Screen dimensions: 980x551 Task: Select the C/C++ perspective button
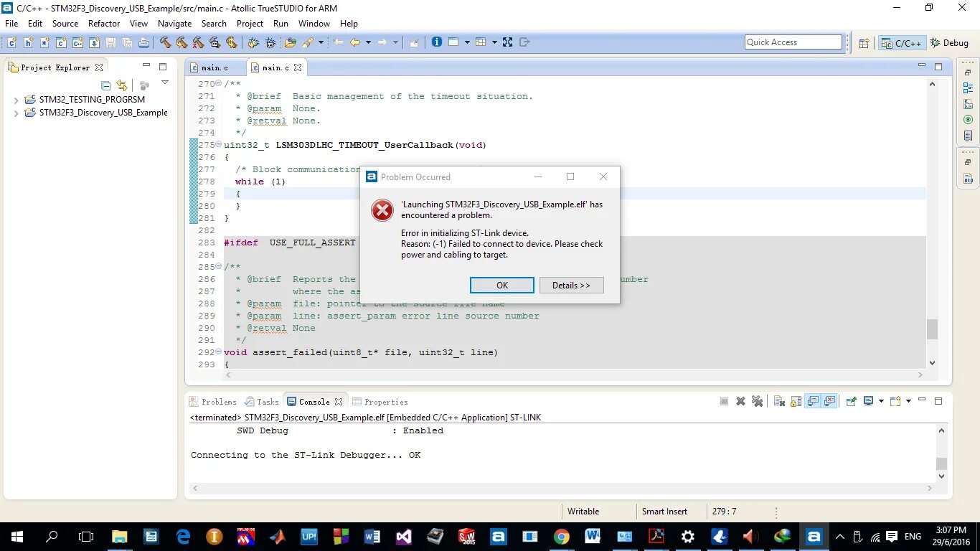pyautogui.click(x=902, y=43)
